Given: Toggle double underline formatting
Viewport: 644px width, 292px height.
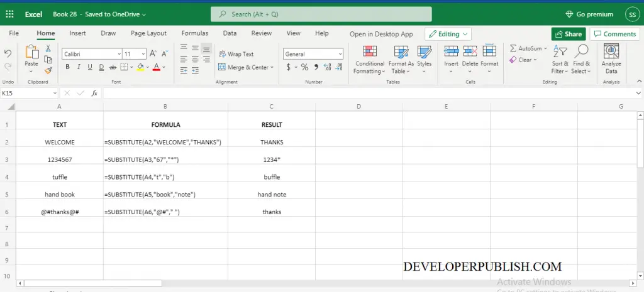Looking at the screenshot, I should [101, 67].
